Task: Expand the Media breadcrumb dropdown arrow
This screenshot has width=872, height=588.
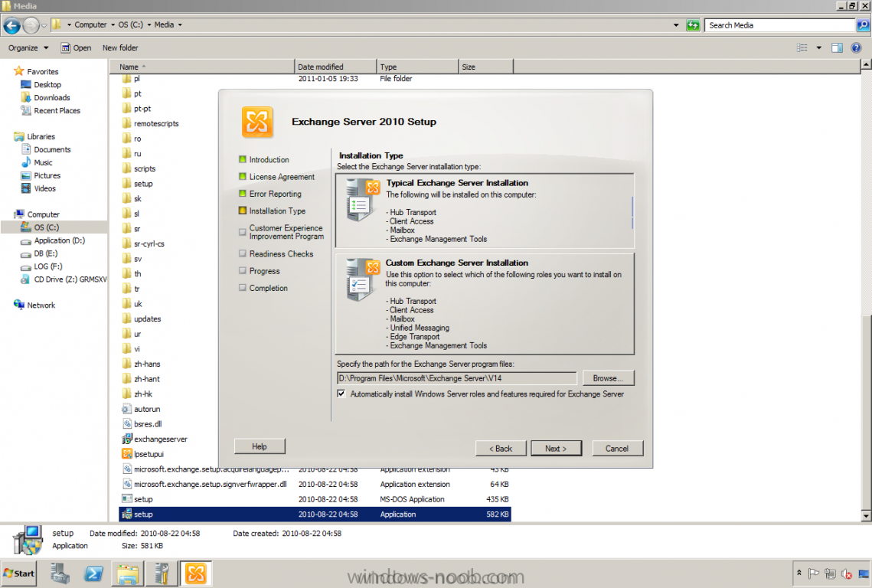Action: [180, 25]
